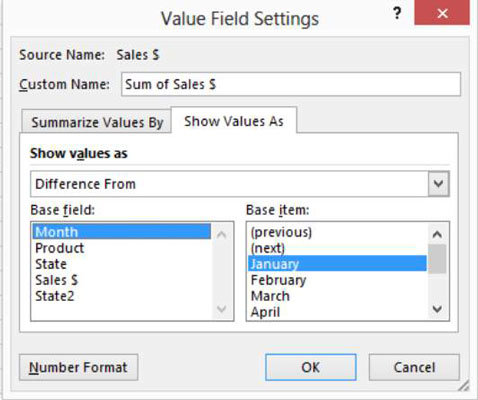Click the Base item scroll up arrow
This screenshot has width=478, height=400.
437,234
